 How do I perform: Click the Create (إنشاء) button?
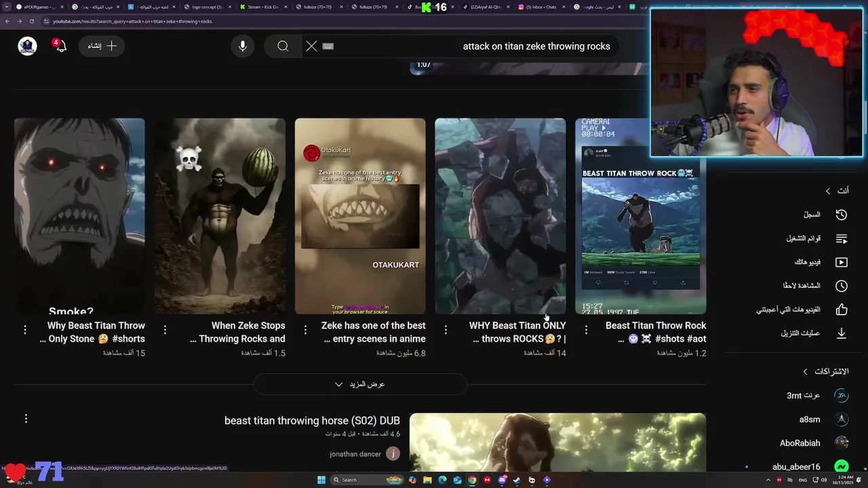102,46
